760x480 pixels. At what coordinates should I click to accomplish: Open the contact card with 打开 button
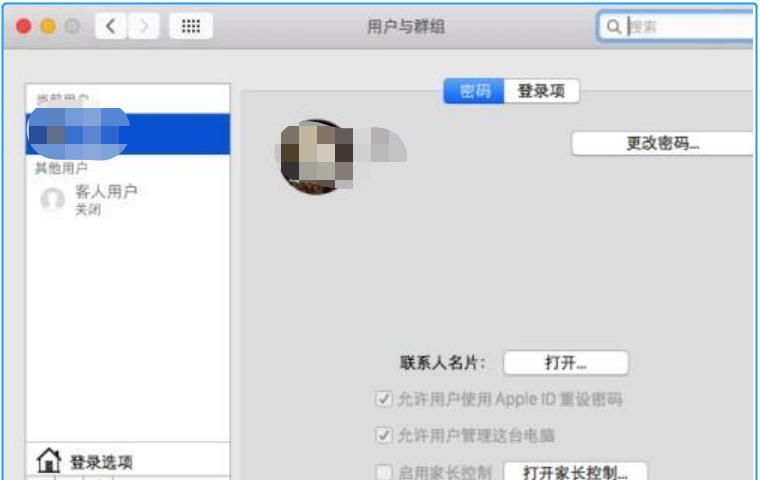pyautogui.click(x=566, y=363)
